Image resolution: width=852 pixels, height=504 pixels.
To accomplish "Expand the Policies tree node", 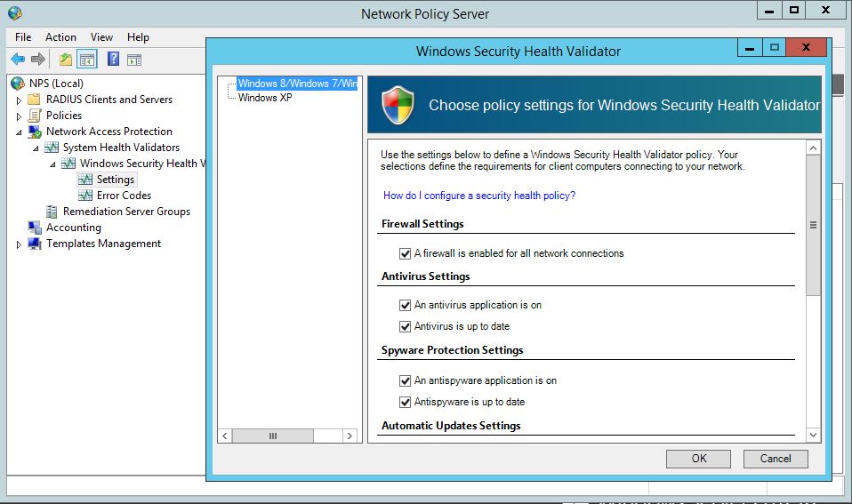I will pos(19,116).
